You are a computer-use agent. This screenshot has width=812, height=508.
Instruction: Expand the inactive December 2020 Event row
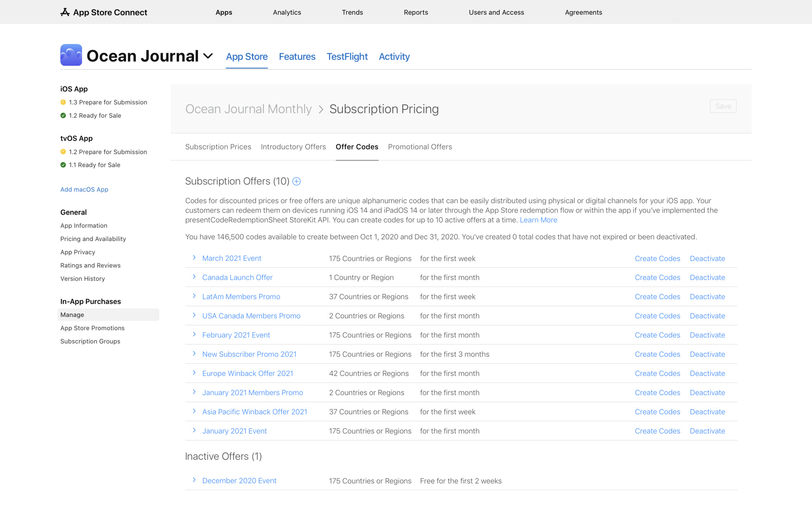tap(194, 480)
